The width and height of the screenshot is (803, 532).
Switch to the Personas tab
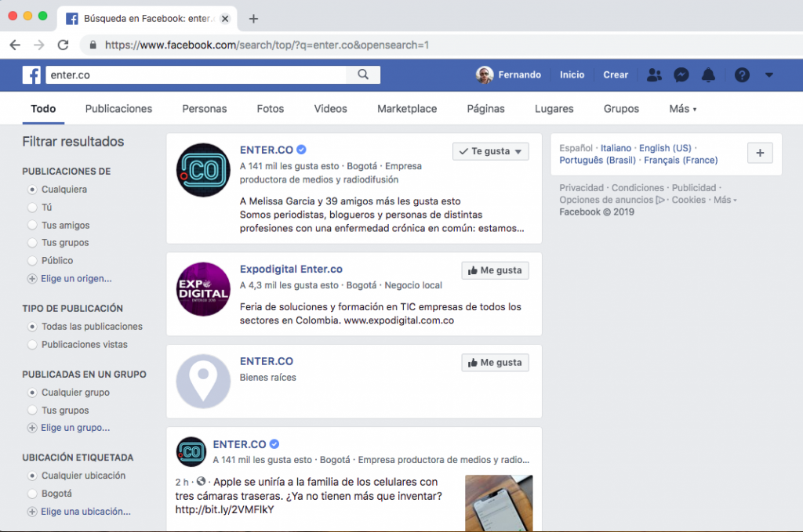pos(205,109)
